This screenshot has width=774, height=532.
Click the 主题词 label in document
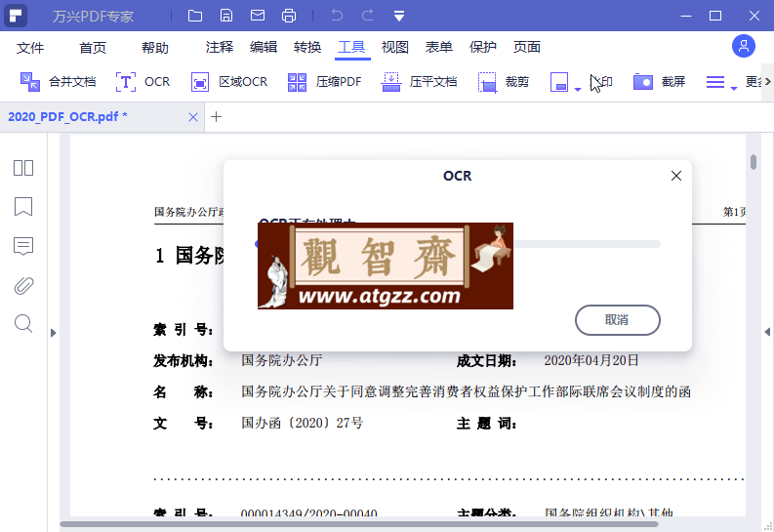[486, 424]
